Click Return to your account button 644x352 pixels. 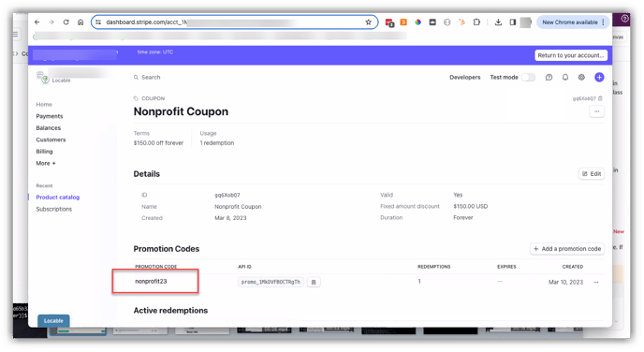(571, 55)
